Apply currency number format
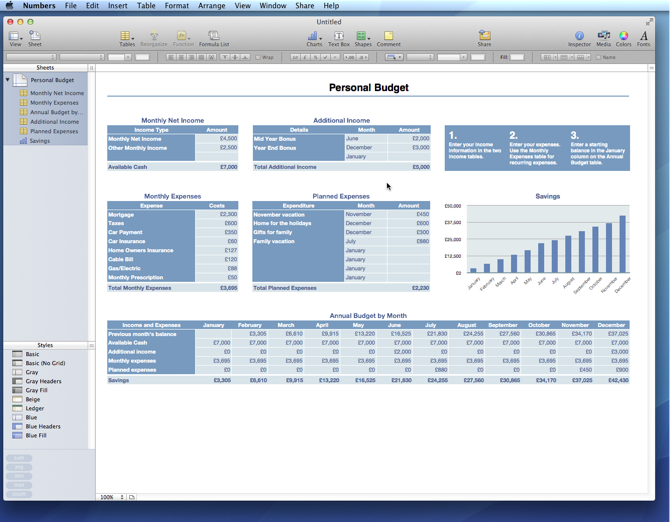This screenshot has width=670, height=522. tap(305, 57)
